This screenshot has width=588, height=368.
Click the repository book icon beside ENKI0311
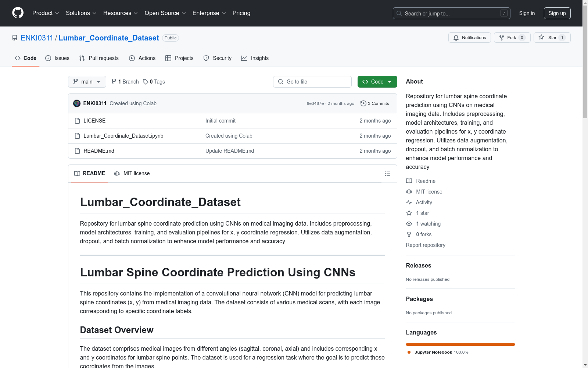pyautogui.click(x=15, y=38)
